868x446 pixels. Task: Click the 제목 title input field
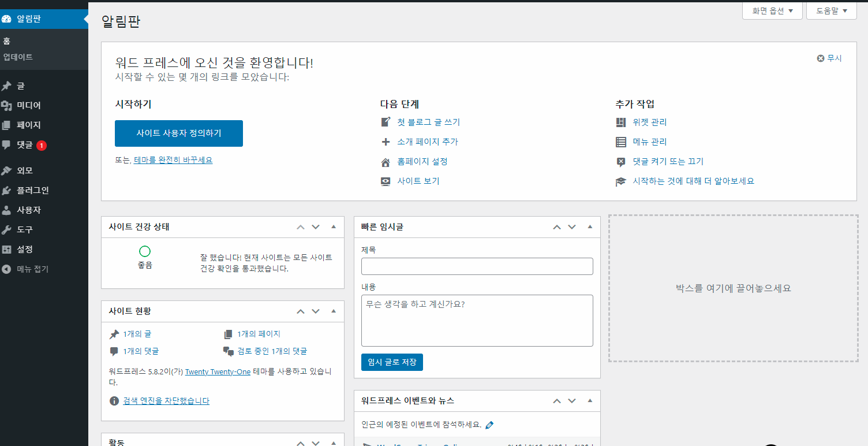point(477,266)
